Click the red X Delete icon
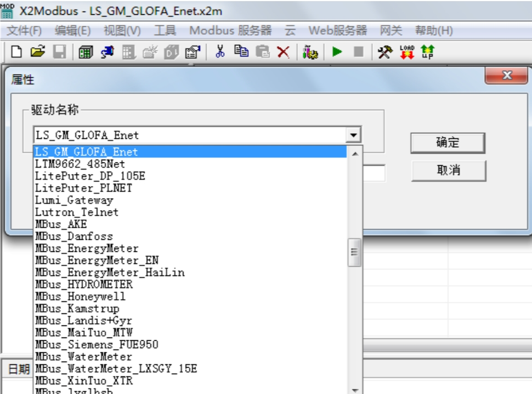The width and height of the screenshot is (532, 394). (284, 52)
